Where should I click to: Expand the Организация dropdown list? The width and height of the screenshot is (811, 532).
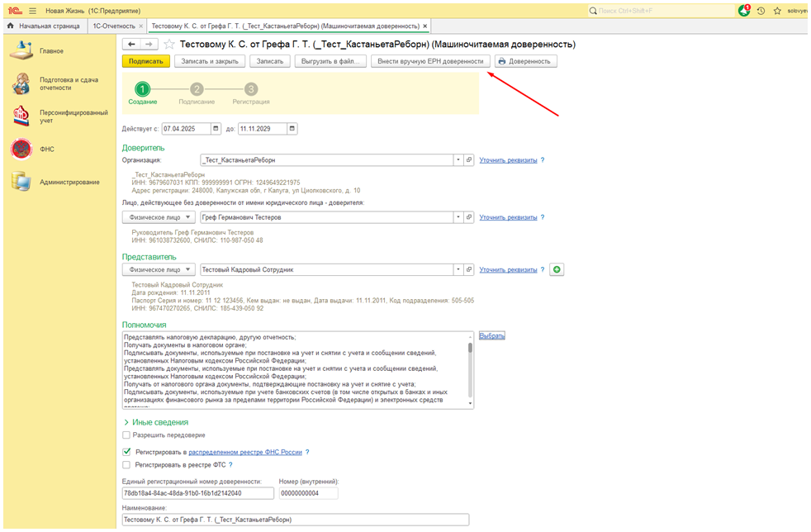point(458,160)
